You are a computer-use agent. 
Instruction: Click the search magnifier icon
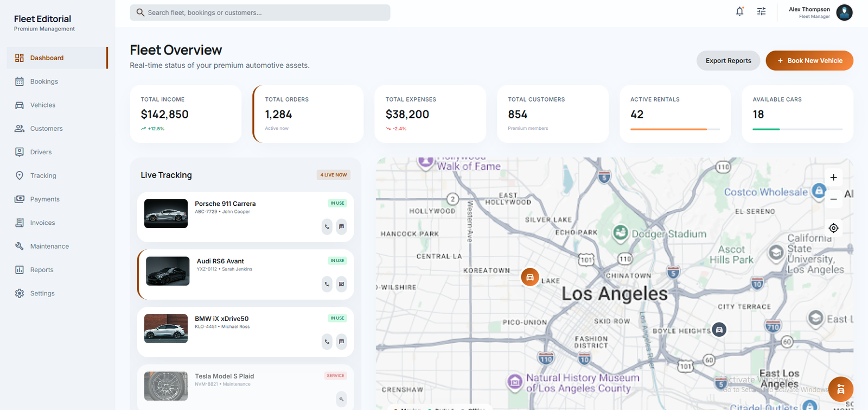[141, 12]
